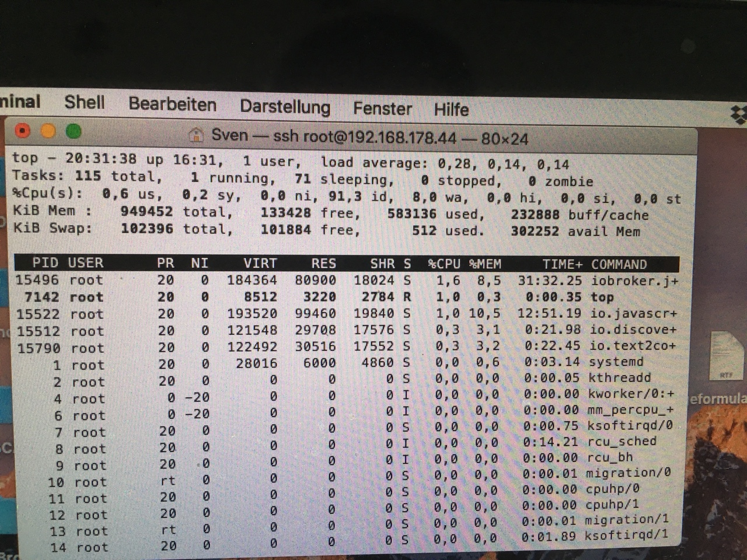The height and width of the screenshot is (560, 747).
Task: Click the 232888 buff/cache value
Action: point(536,214)
